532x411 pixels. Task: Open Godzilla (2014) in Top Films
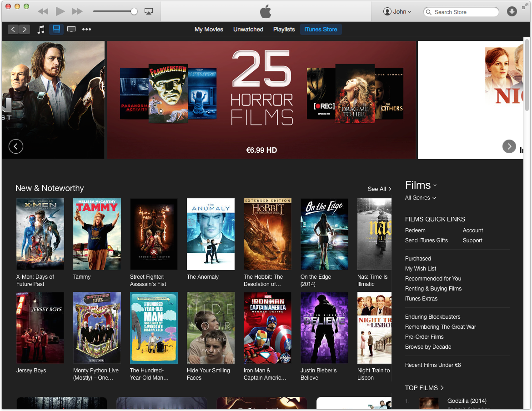coord(467,401)
